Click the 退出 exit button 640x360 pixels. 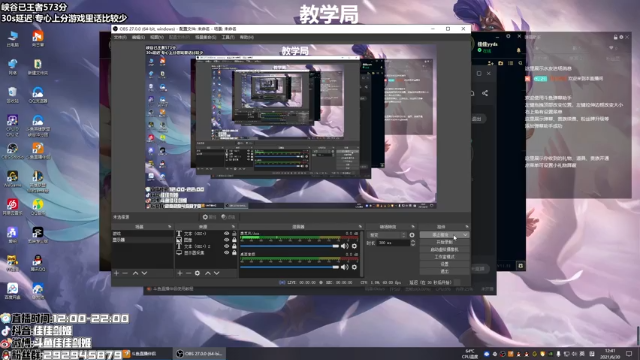[x=444, y=271]
